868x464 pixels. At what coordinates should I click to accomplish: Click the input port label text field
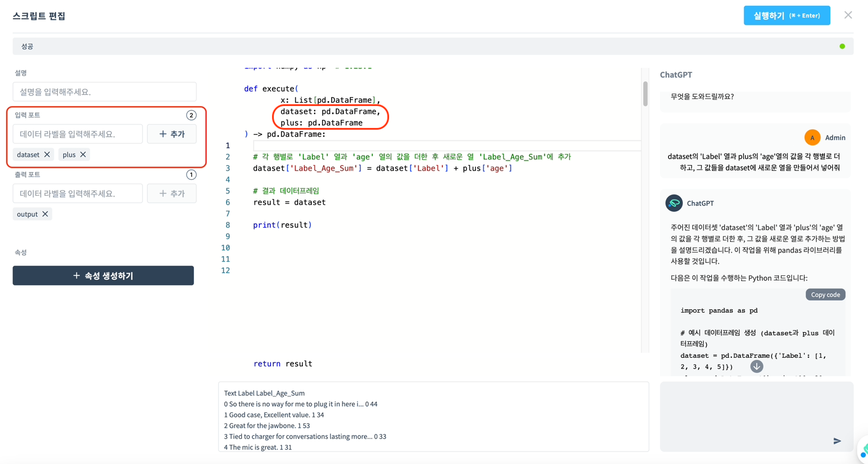tap(77, 134)
